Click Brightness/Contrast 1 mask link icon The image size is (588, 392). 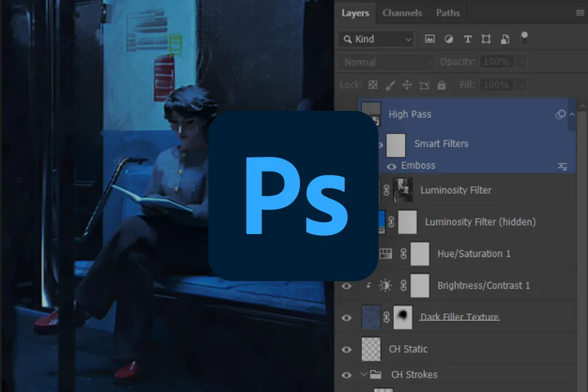[404, 285]
